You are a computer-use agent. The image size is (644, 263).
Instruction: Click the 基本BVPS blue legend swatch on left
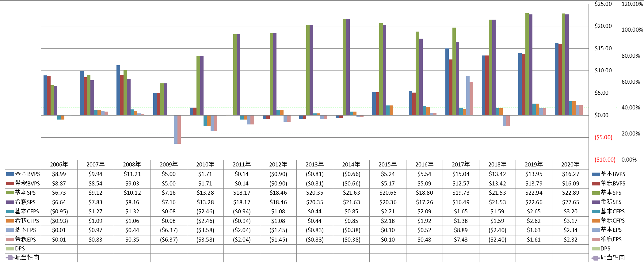pos(10,174)
